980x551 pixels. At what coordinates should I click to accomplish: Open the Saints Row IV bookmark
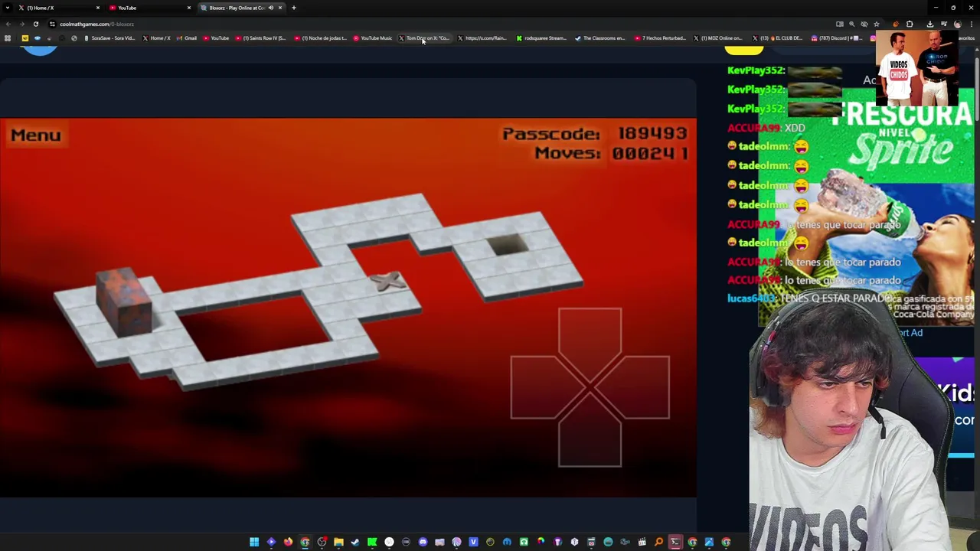tap(261, 38)
